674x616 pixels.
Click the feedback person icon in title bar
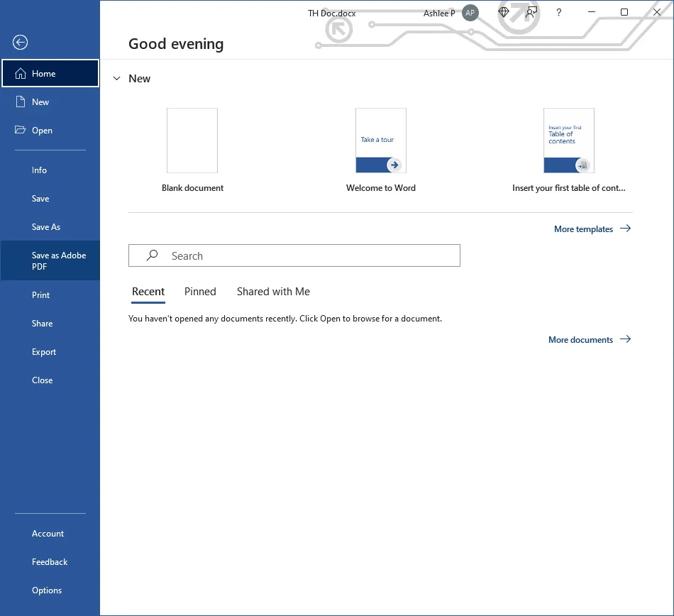[531, 13]
